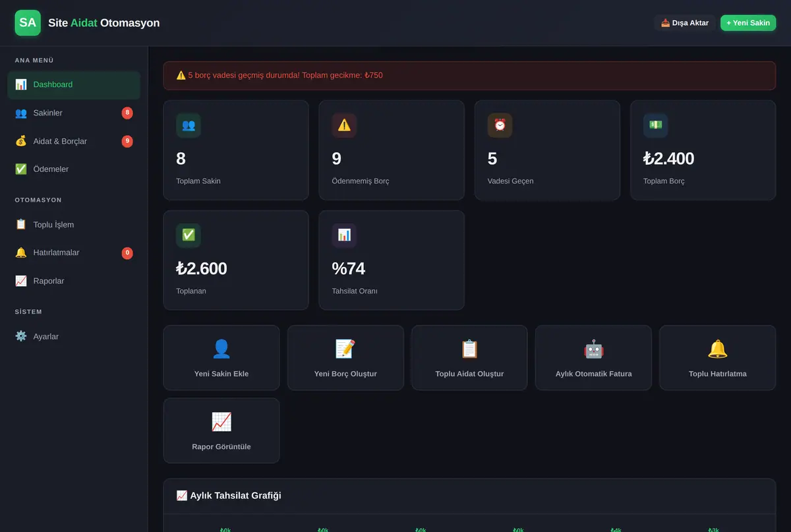The height and width of the screenshot is (532, 791).
Task: Click the Tahsilat Oranı chart icon
Action: (344, 235)
